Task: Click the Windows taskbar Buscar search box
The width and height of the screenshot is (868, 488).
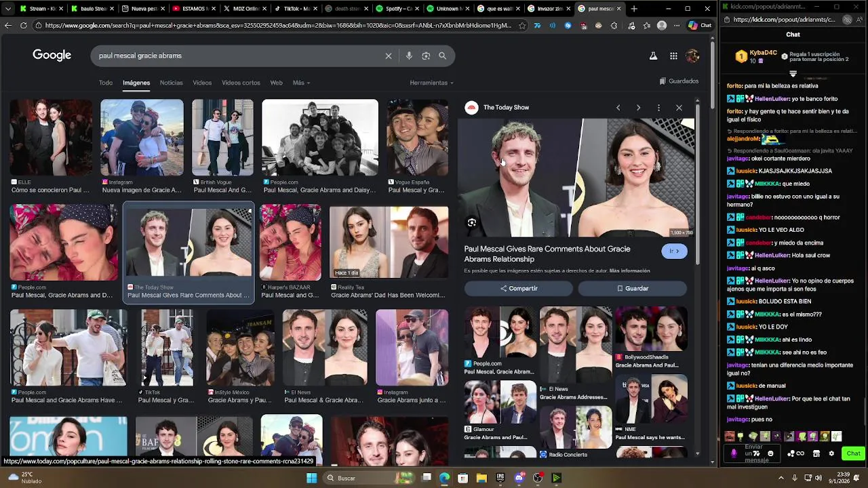Action: click(368, 478)
